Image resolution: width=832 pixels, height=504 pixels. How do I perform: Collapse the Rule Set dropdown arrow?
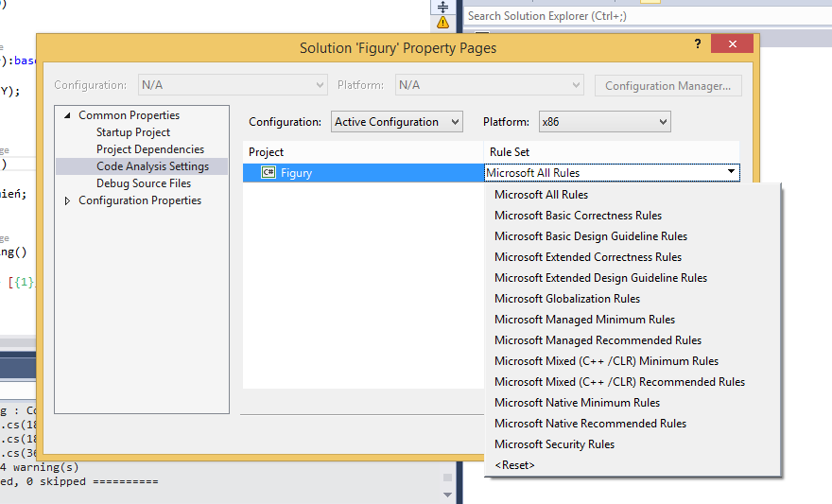click(731, 172)
